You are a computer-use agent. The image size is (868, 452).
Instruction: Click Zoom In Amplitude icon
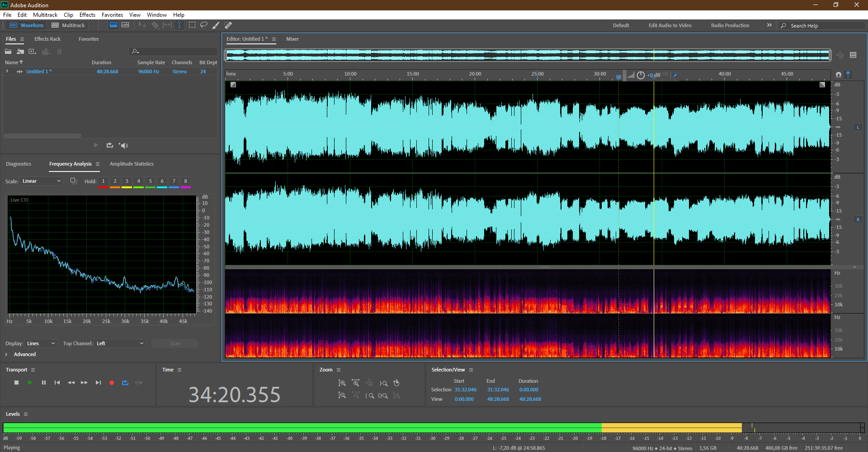(x=342, y=383)
